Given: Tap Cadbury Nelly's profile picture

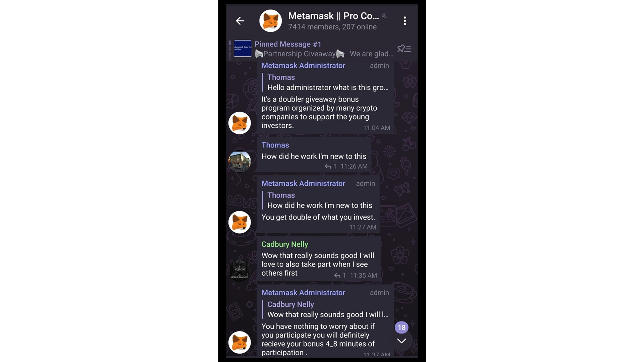Looking at the screenshot, I should coord(239,269).
